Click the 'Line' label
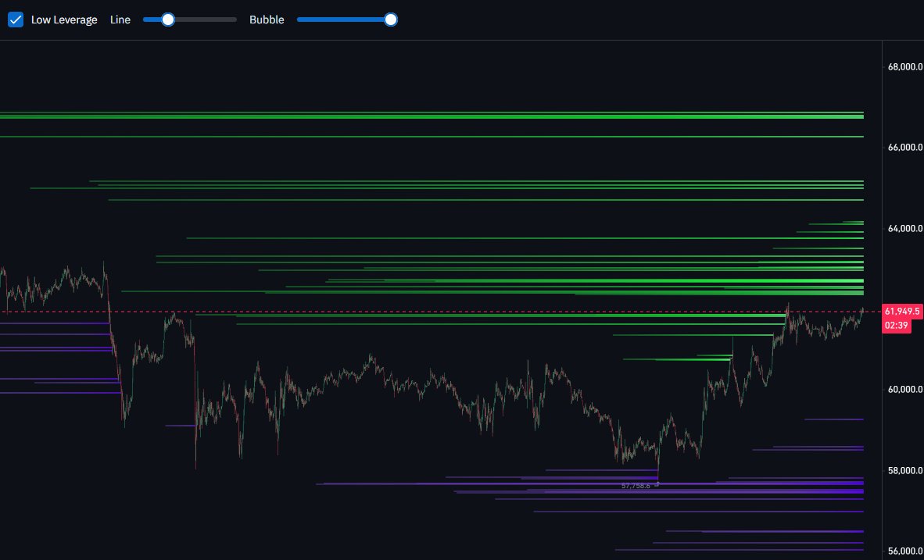 (120, 20)
